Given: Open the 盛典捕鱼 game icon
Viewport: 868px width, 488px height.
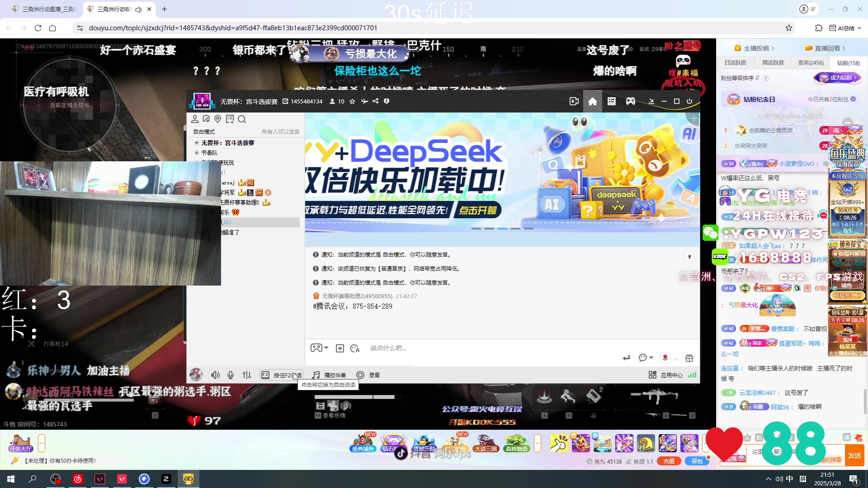Looking at the screenshot, I should pos(363,443).
